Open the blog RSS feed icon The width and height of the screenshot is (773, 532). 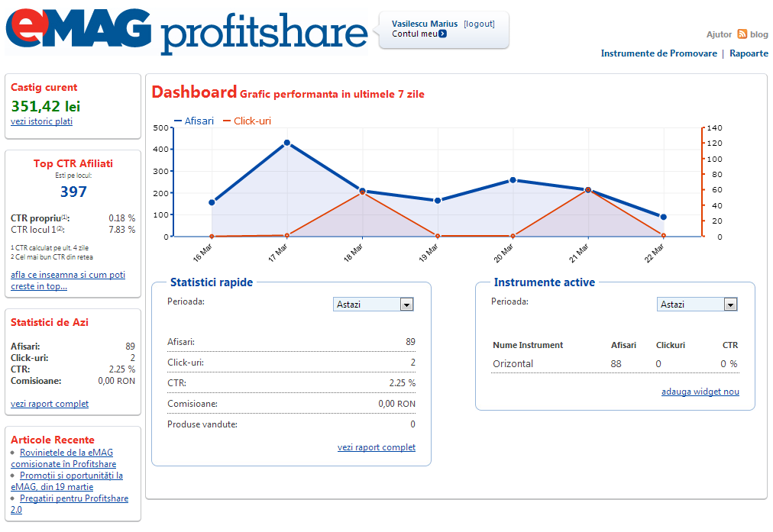point(742,34)
